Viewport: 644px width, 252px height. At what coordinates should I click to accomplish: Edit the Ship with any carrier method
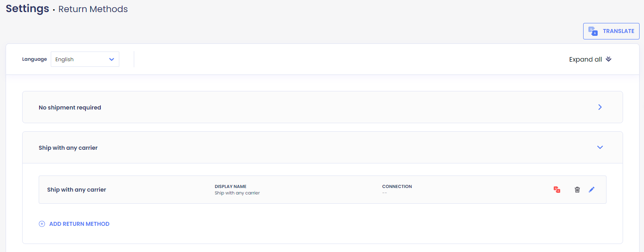click(592, 190)
